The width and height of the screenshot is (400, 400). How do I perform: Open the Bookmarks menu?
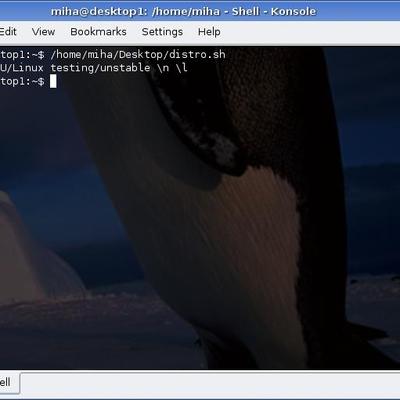point(98,32)
